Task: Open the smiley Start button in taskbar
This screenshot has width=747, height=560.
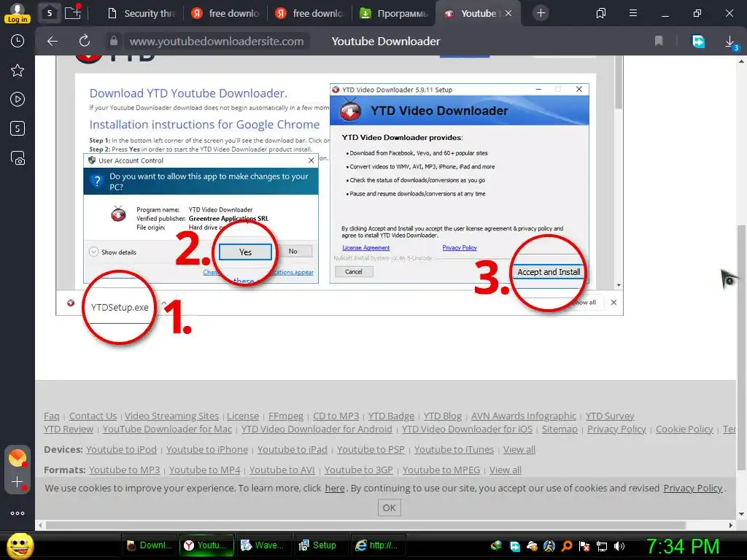Action: 20,545
